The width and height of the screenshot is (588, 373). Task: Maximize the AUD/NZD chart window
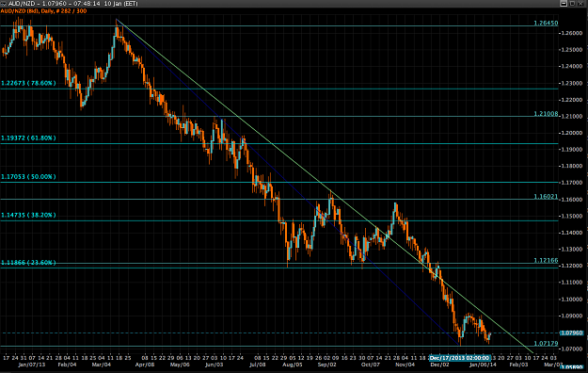pos(572,4)
